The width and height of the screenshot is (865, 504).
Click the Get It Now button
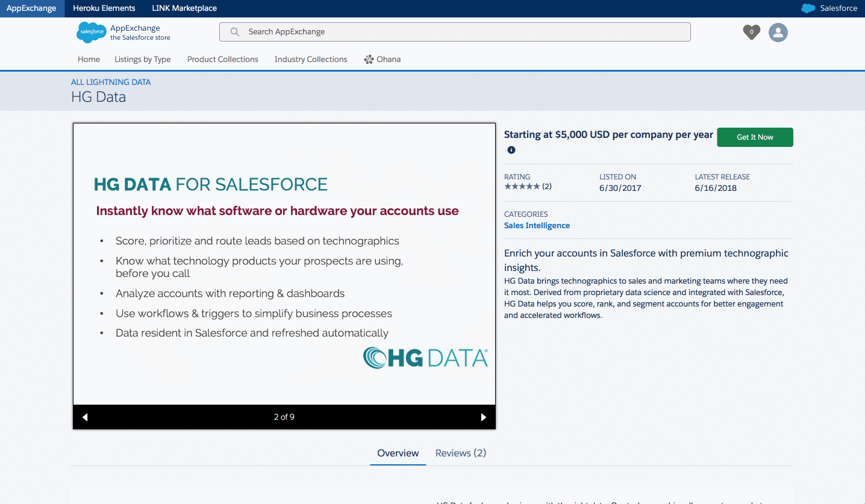pyautogui.click(x=755, y=137)
